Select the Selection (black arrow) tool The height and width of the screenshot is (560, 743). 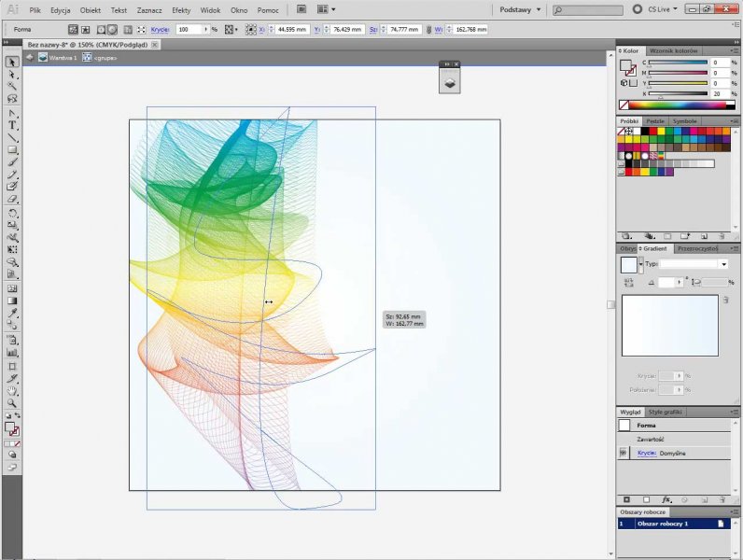(13, 62)
